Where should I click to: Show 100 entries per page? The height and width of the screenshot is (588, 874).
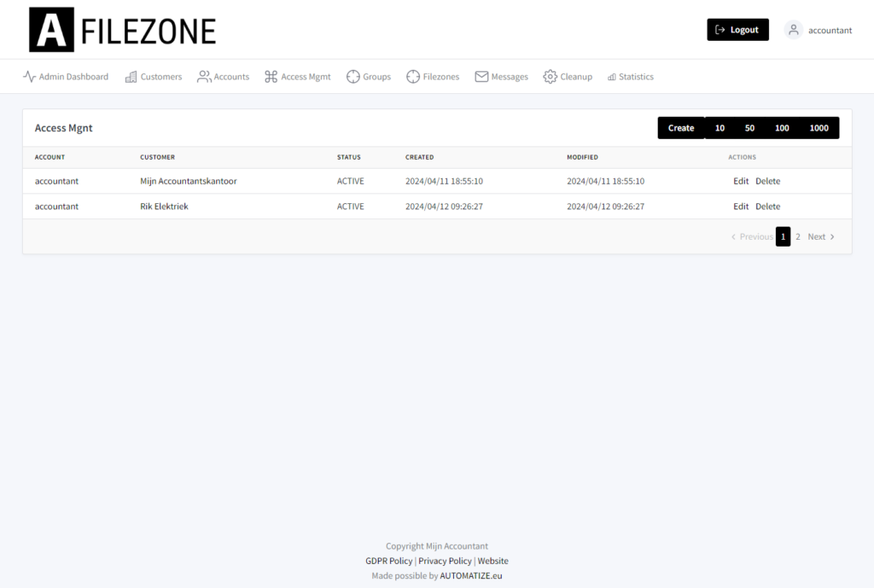pos(782,128)
